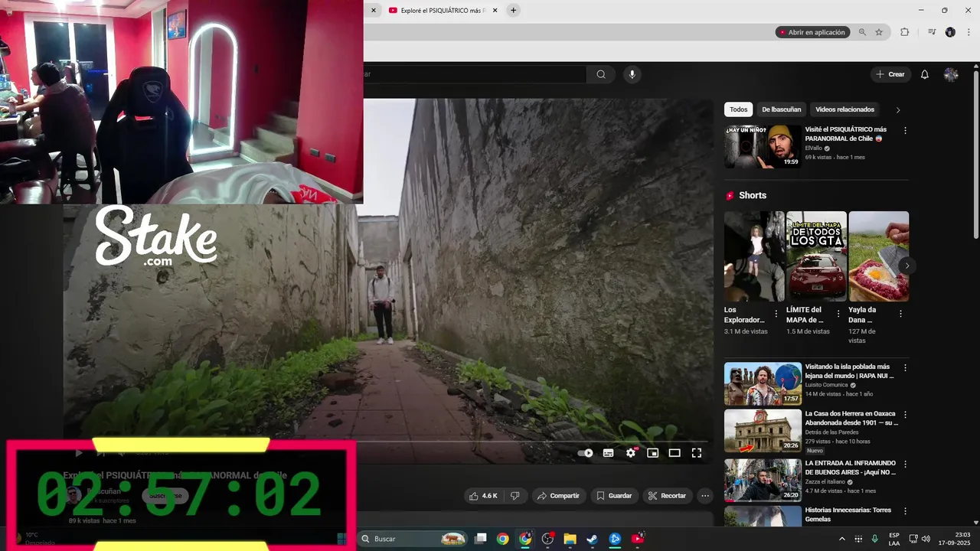Click the Recortar button
This screenshot has width=980, height=551.
[667, 496]
